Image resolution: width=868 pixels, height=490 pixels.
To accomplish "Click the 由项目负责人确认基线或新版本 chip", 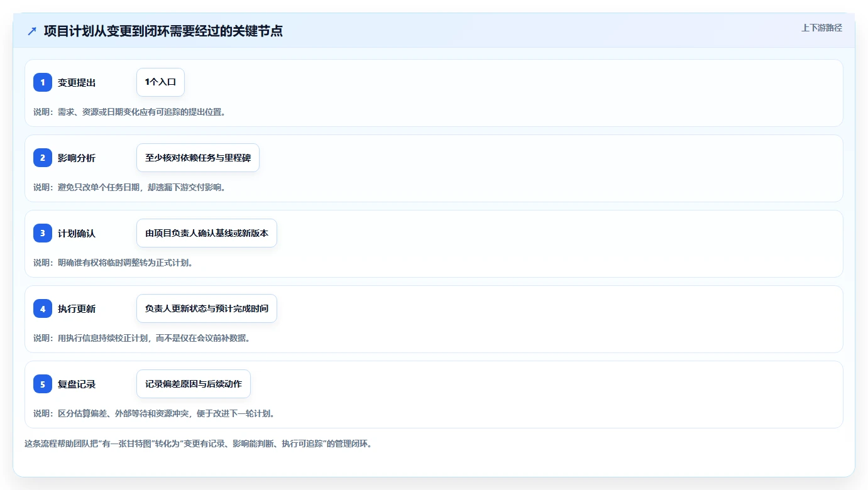I will 207,233.
